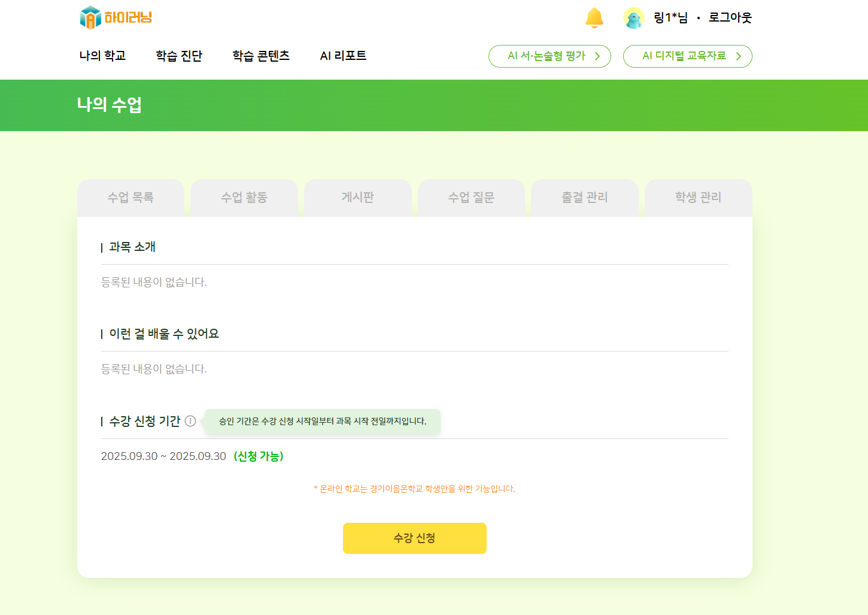Click the arrow on AI 디지털 교육자료
The height and width of the screenshot is (615, 868).
(x=738, y=56)
